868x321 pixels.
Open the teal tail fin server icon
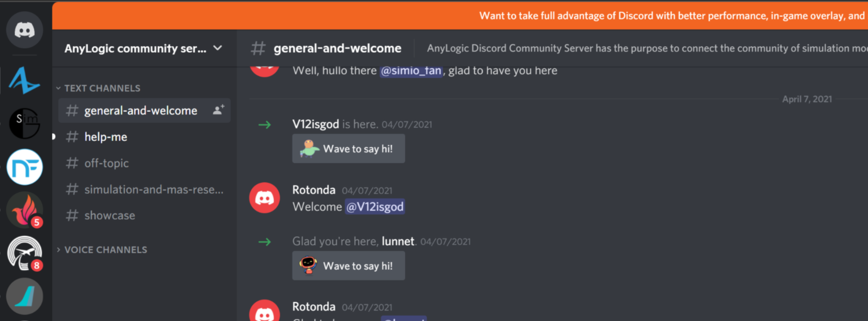click(24, 296)
